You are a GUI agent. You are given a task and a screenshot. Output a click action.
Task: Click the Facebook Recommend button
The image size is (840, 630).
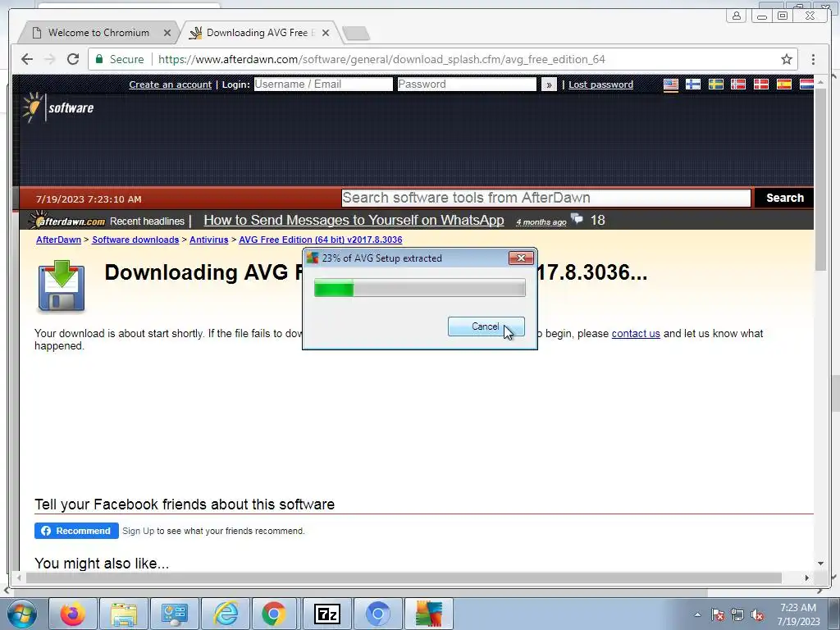(x=76, y=531)
